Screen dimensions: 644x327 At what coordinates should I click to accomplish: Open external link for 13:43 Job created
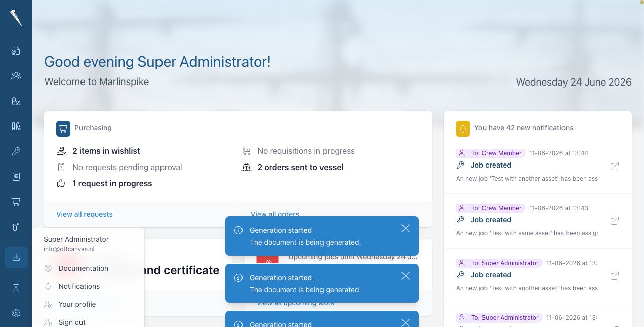click(615, 221)
